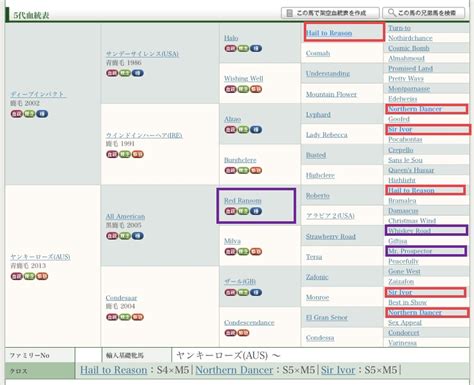Open the Condescendance link
Screen dimensions: 474x385
[249, 323]
